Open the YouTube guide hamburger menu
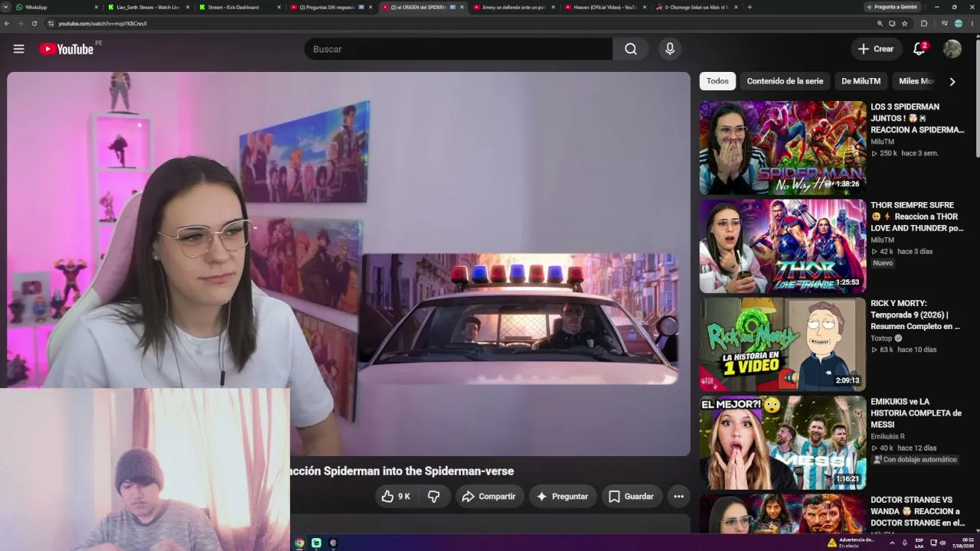The height and width of the screenshot is (551, 980). point(19,49)
